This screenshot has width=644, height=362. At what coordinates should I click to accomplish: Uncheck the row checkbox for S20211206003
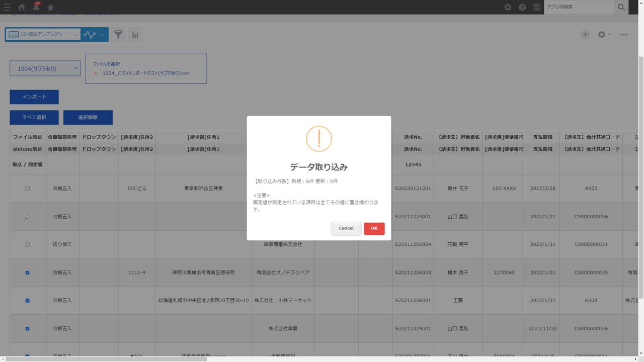pyautogui.click(x=28, y=273)
